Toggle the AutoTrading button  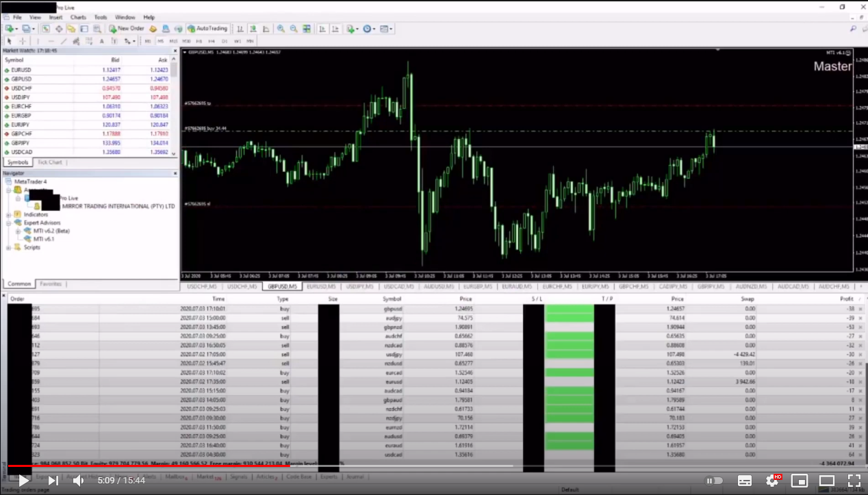click(207, 29)
